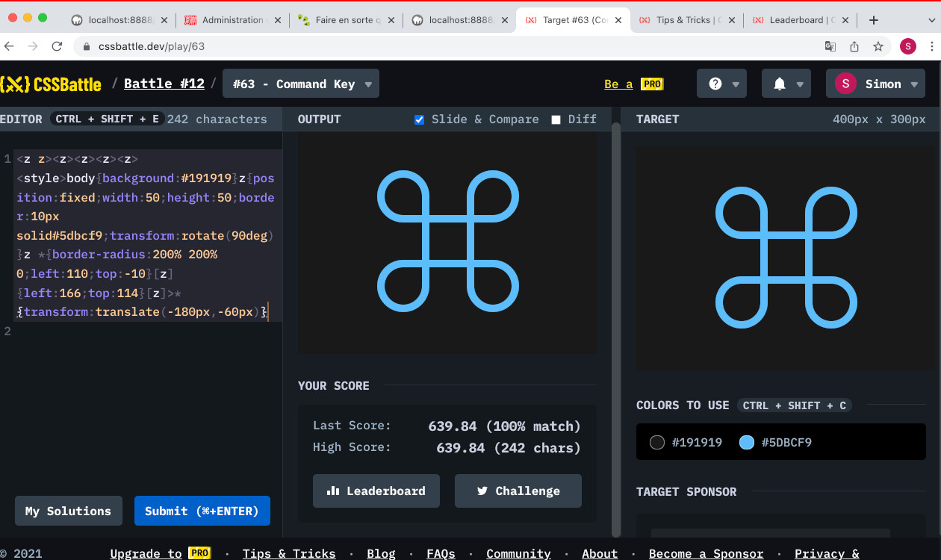The image size is (941, 560).
Task: Bookmark this page with the star icon
Action: pyautogui.click(x=878, y=46)
